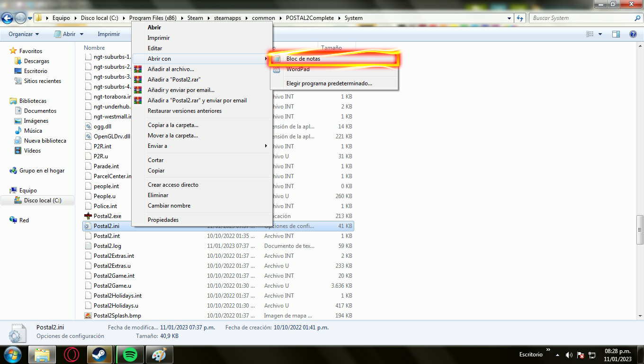Image resolution: width=644 pixels, height=364 pixels.
Task: Select the Postal2.exe application icon
Action: (88, 216)
